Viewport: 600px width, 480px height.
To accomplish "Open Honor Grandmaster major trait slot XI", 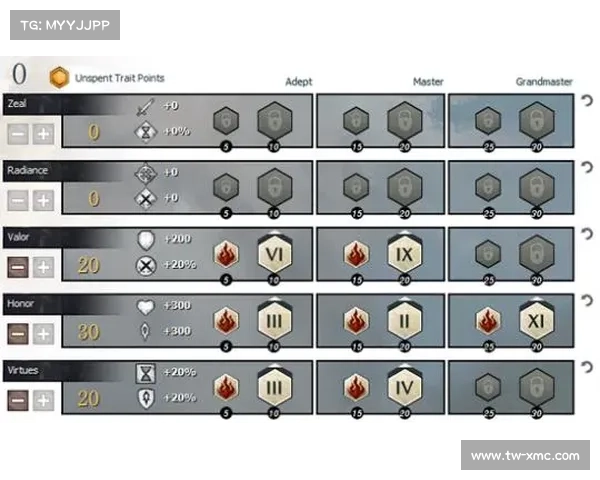I will click(x=536, y=321).
